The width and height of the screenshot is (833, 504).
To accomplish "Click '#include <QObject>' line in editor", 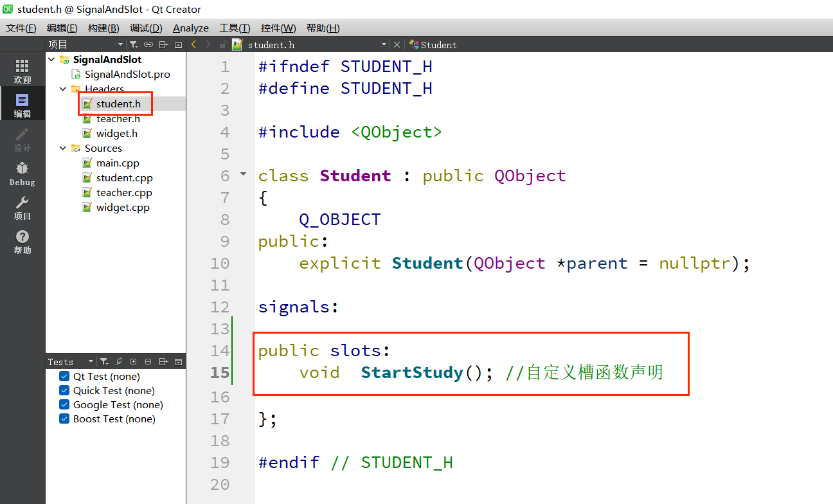I will click(x=350, y=132).
